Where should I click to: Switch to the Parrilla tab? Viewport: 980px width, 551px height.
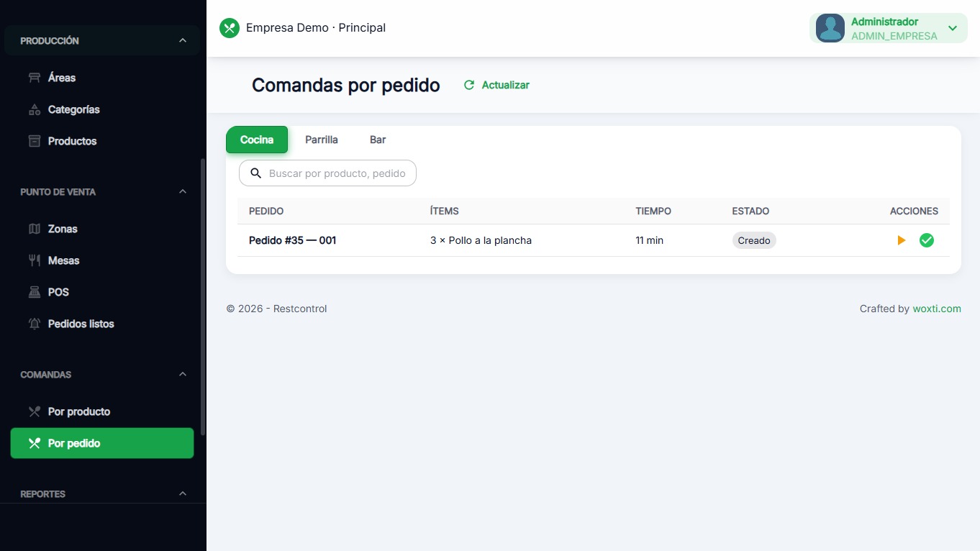tap(321, 140)
